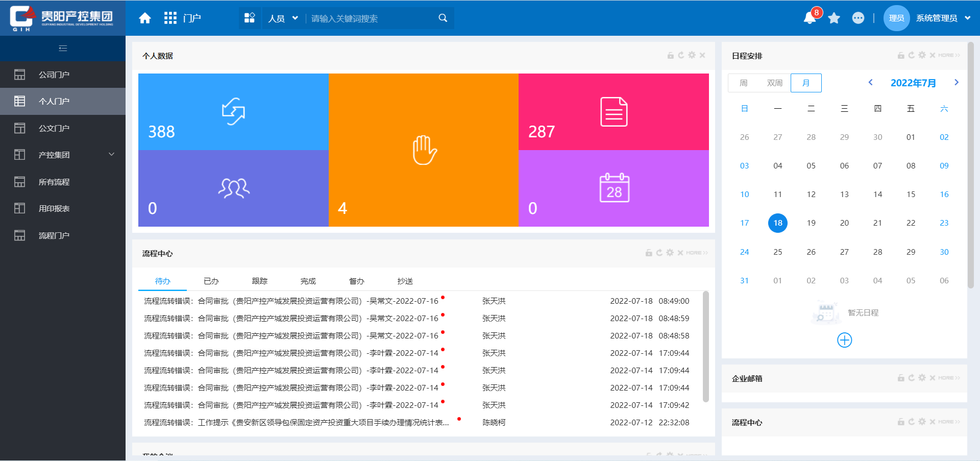Open the purple calendar tile
The width and height of the screenshot is (980, 461).
[x=614, y=188]
